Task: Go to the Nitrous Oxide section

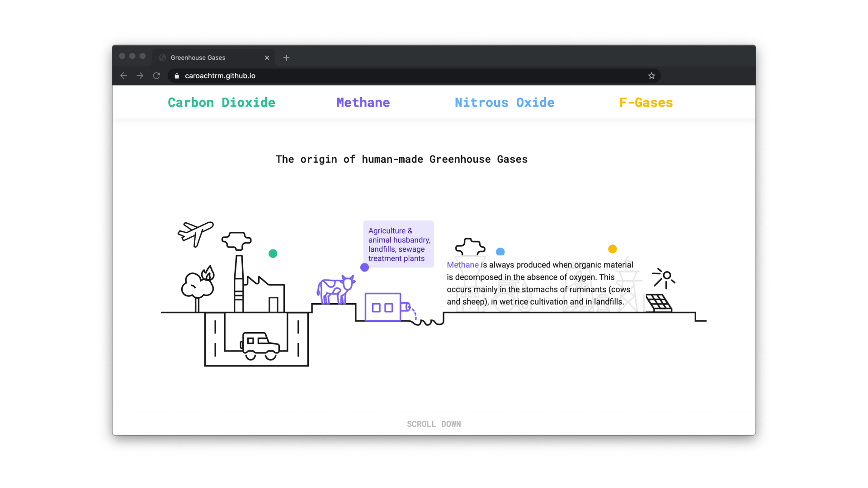Action: (505, 103)
